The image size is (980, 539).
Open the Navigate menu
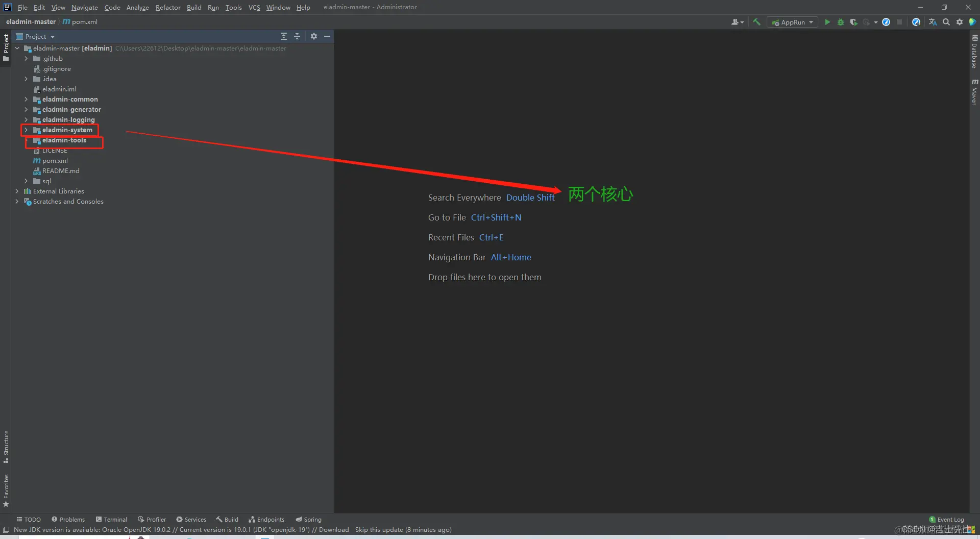pyautogui.click(x=84, y=7)
